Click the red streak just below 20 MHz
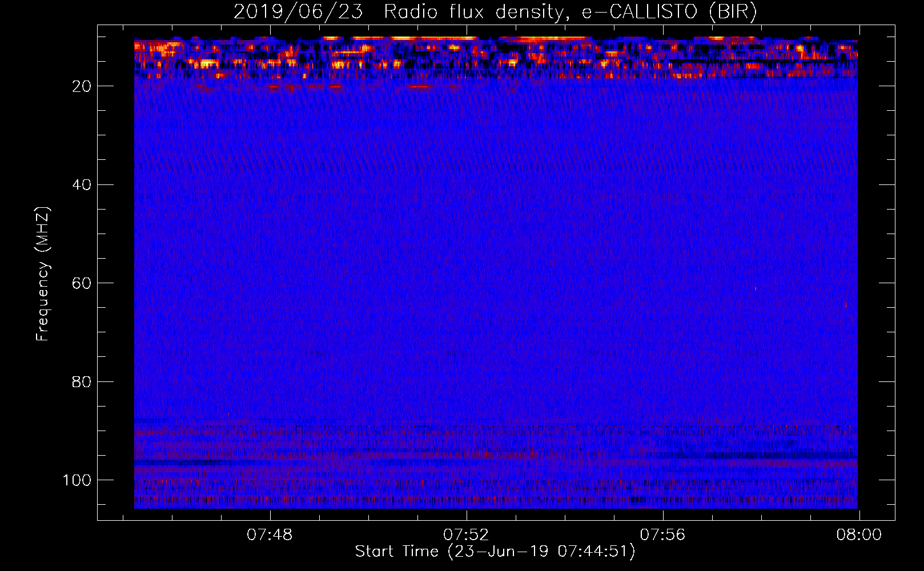 click(420, 87)
